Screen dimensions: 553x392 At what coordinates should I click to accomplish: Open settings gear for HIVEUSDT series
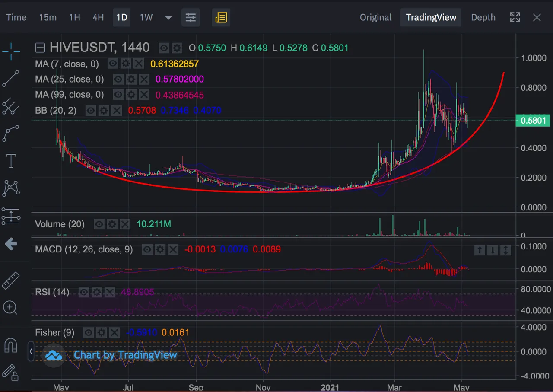tap(177, 48)
